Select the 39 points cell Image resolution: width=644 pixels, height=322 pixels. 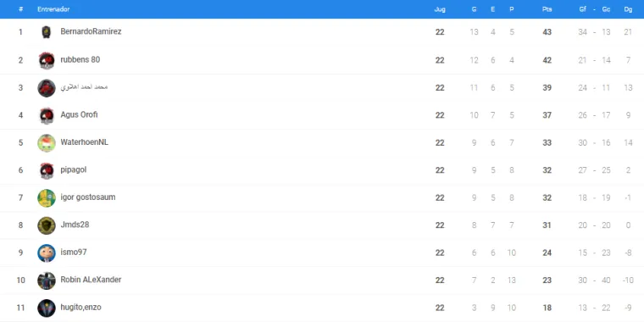(x=547, y=88)
